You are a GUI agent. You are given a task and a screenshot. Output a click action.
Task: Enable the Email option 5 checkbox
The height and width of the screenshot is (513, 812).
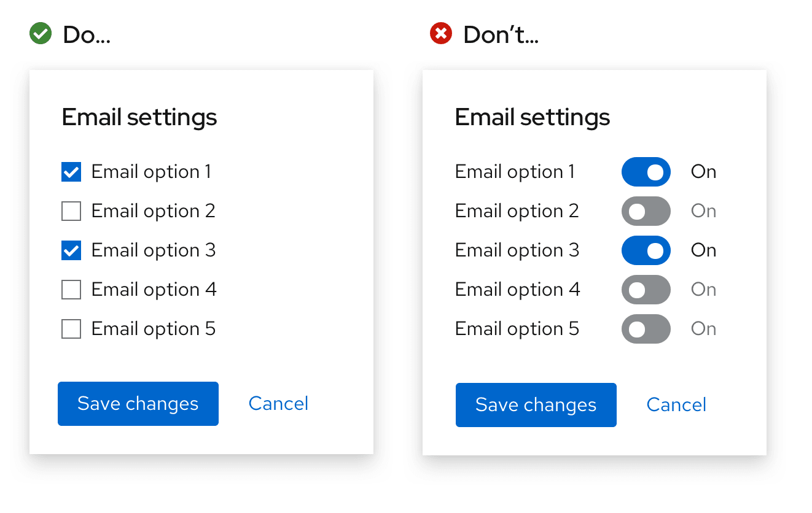click(72, 330)
